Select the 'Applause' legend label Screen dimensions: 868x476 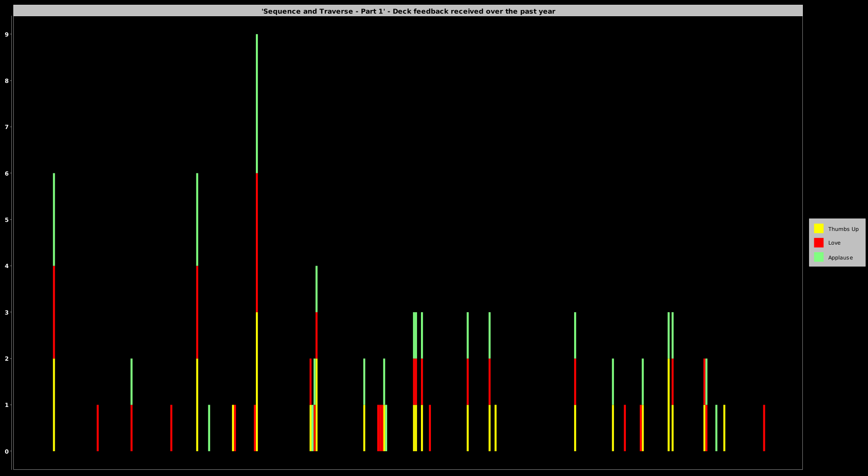(840, 258)
